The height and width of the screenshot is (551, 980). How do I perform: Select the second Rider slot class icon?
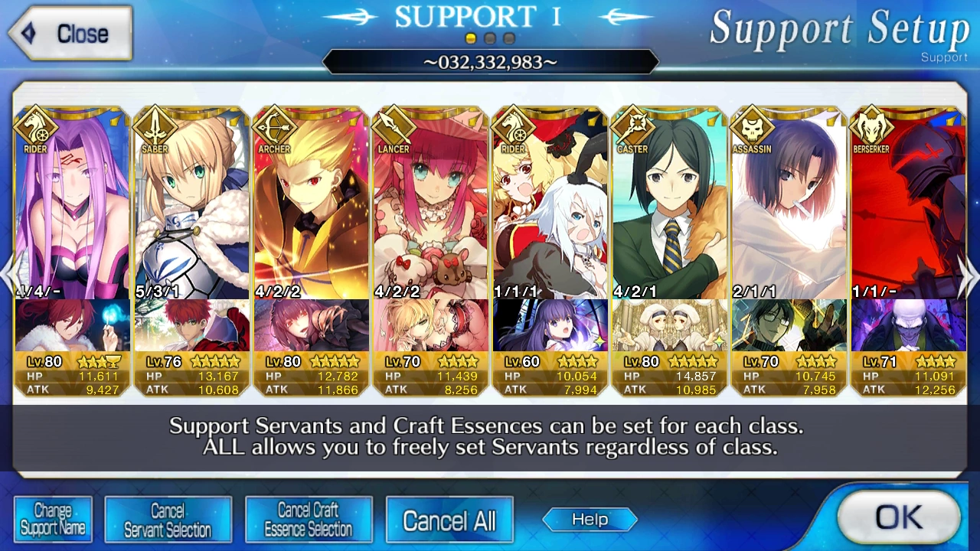click(x=513, y=126)
